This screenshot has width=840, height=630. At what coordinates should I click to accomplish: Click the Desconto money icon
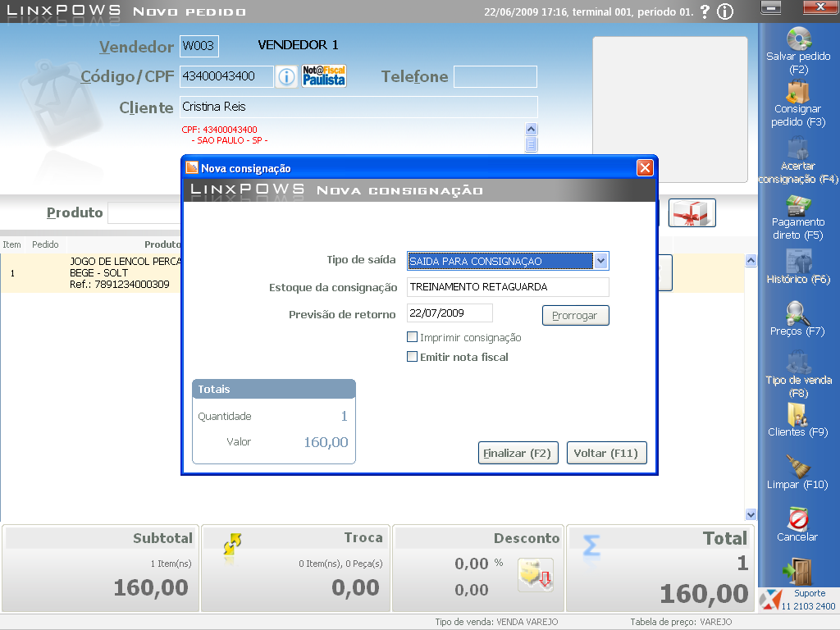coord(535,575)
